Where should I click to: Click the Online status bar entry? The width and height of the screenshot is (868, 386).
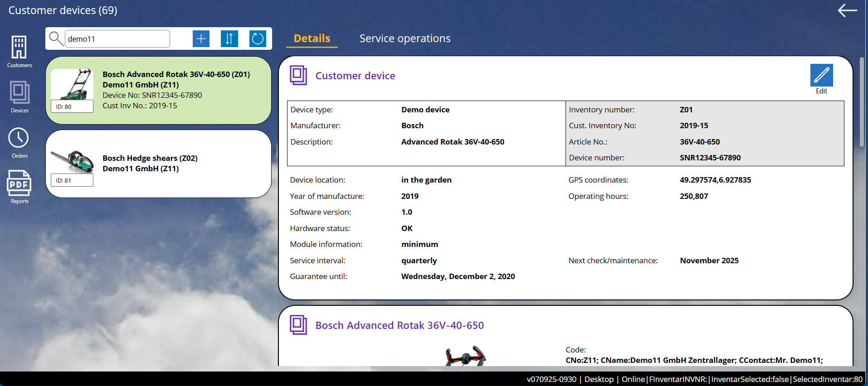(633, 379)
